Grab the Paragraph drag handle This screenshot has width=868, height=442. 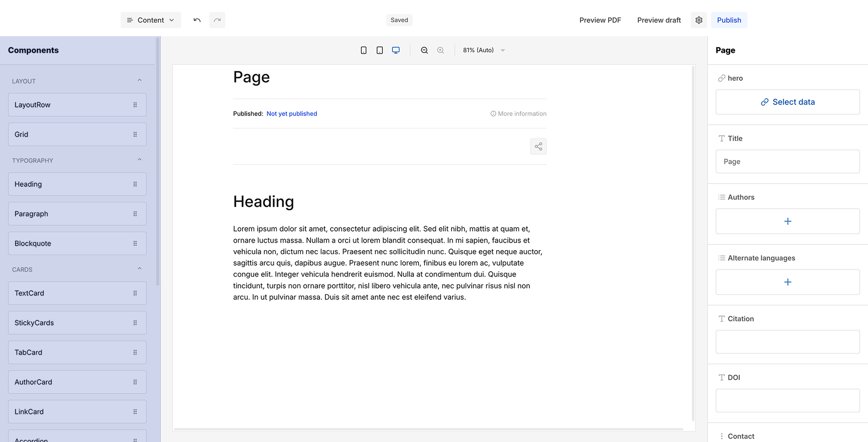coord(135,214)
